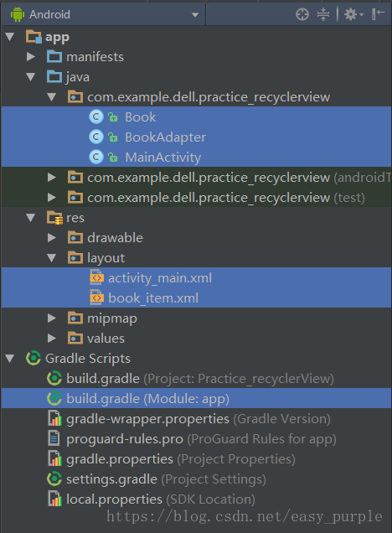Select gradle-wrapper.properties file
392x533 pixels.
(196, 419)
